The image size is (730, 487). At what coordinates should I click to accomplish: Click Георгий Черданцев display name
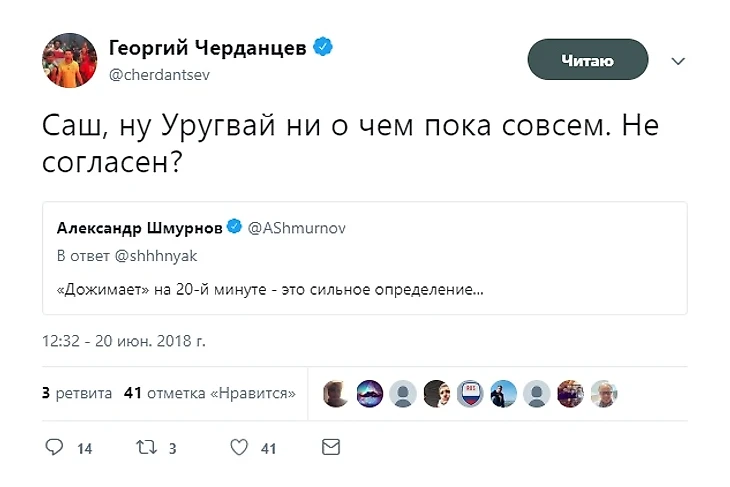[207, 47]
